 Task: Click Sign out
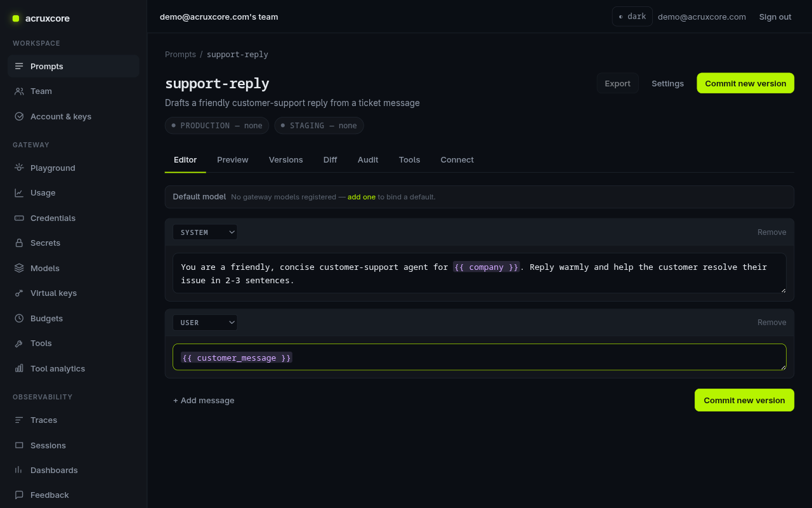click(x=775, y=17)
